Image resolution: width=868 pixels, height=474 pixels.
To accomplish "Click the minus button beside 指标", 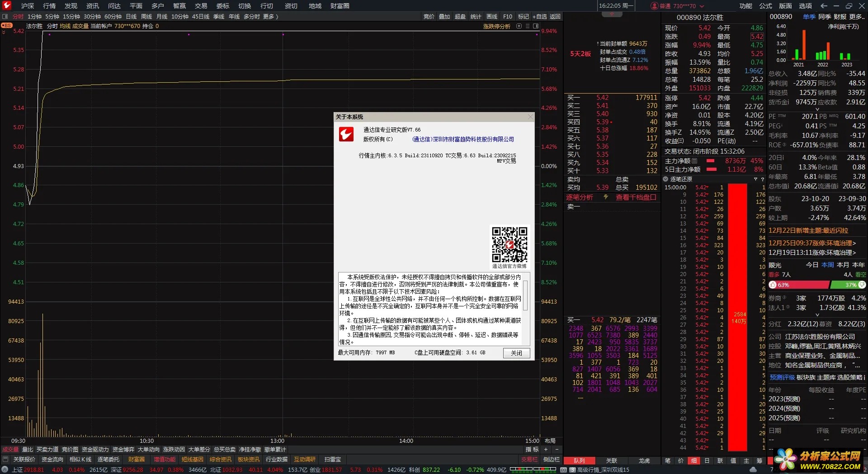I will click(x=557, y=450).
